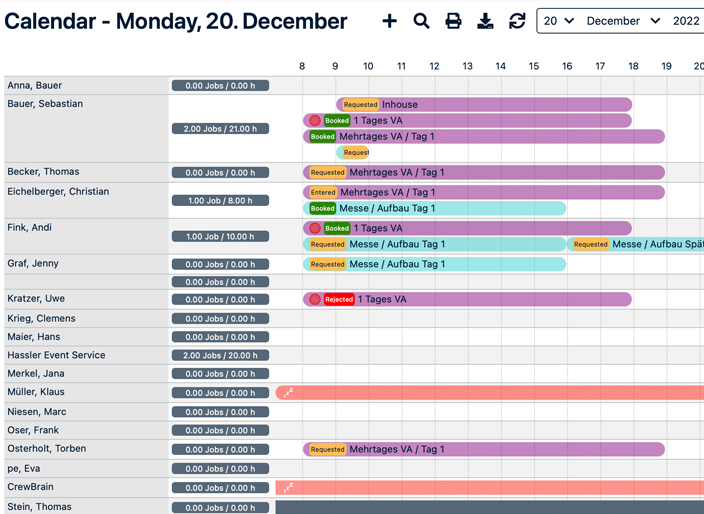
Task: Open Osterholt's Requested Mehrtages VA bar
Action: tap(485, 450)
